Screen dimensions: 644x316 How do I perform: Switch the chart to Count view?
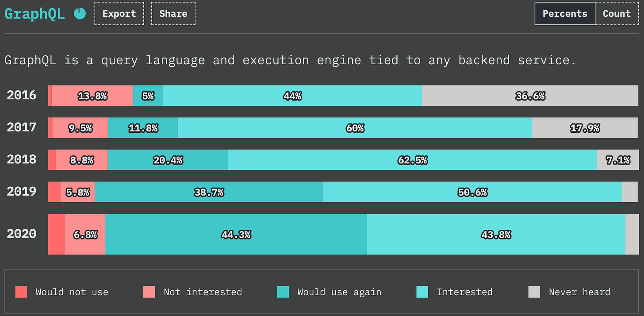point(617,14)
